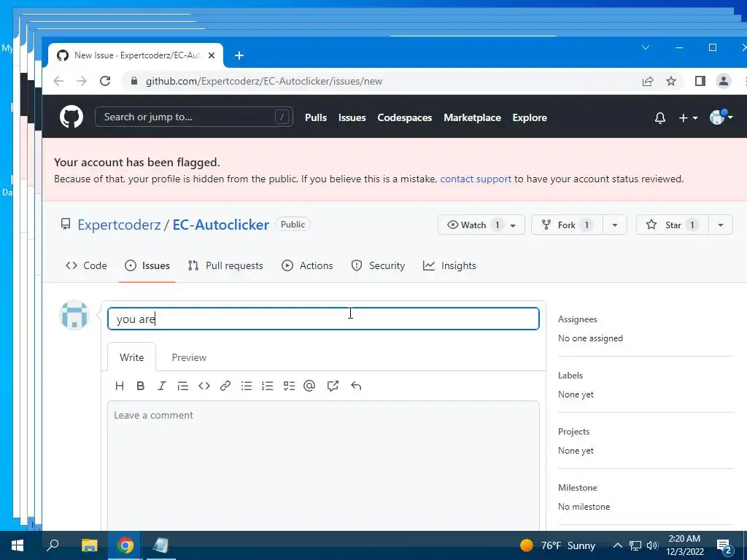Image resolution: width=747 pixels, height=560 pixels.
Task: Expand the Watch dropdown arrow
Action: point(513,225)
